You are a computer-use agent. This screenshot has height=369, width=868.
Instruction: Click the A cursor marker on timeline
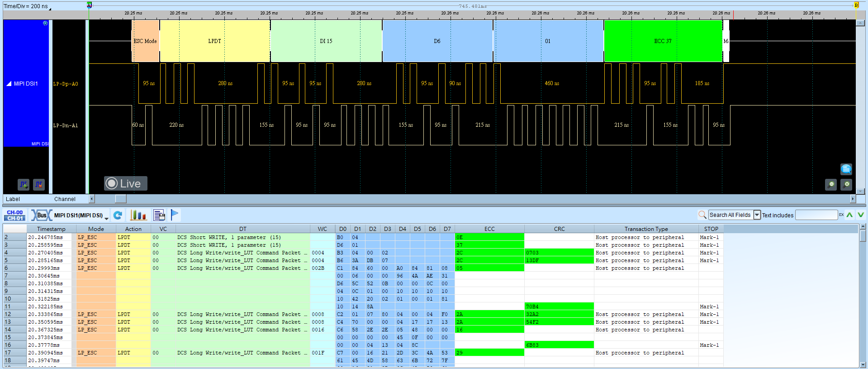pos(89,5)
